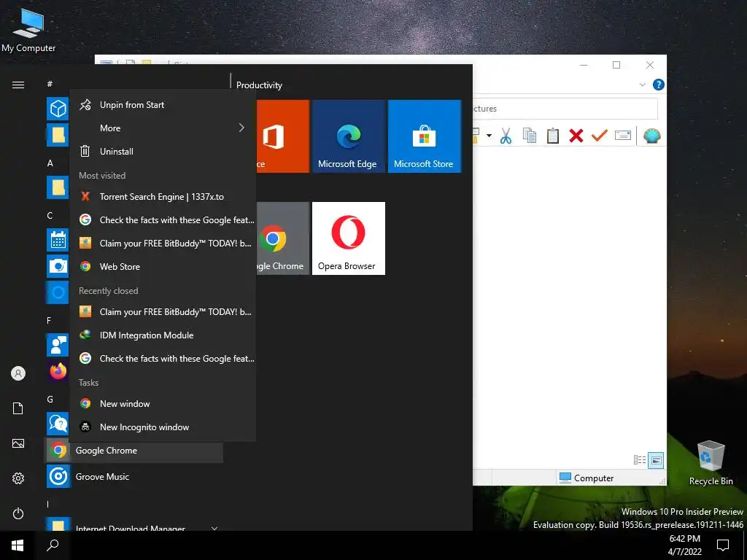This screenshot has height=560, width=747.
Task: Click the shell globe icon in Explorer
Action: coord(651,136)
